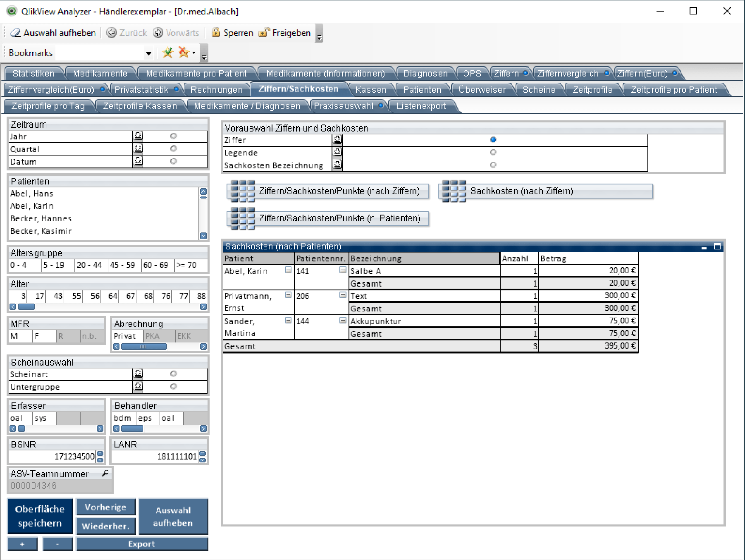Collapse the Abel, Karin patient row

pyautogui.click(x=288, y=270)
